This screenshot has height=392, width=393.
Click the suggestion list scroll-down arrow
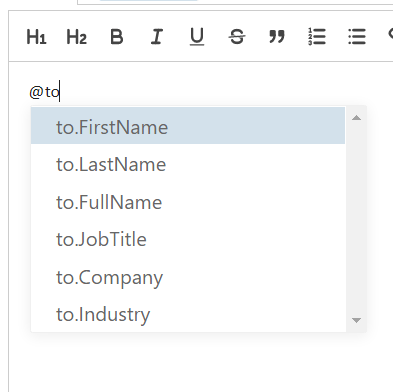(x=356, y=320)
